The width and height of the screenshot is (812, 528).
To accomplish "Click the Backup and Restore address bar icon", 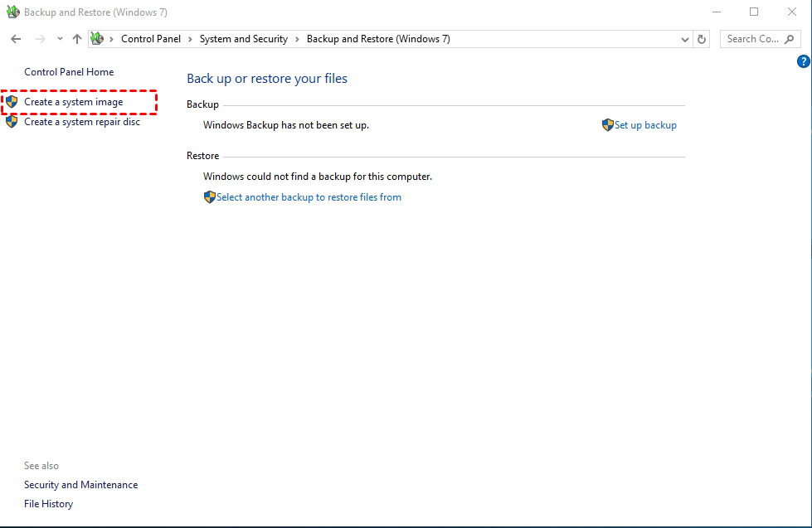I will [97, 39].
